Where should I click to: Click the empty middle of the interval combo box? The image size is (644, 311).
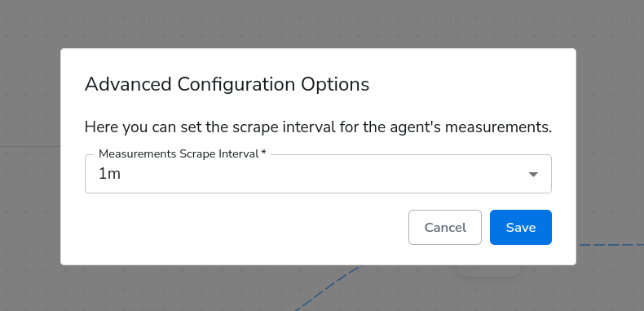(x=318, y=174)
